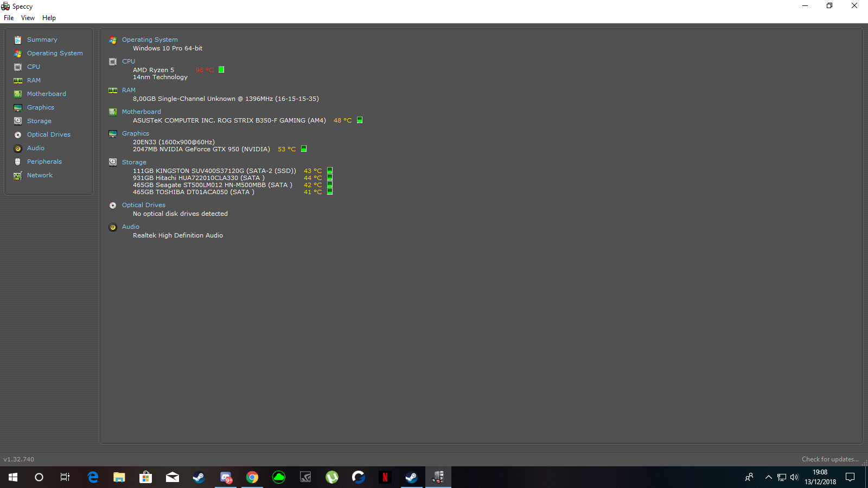
Task: Click the CPU heading link in the summary
Action: pyautogui.click(x=129, y=61)
